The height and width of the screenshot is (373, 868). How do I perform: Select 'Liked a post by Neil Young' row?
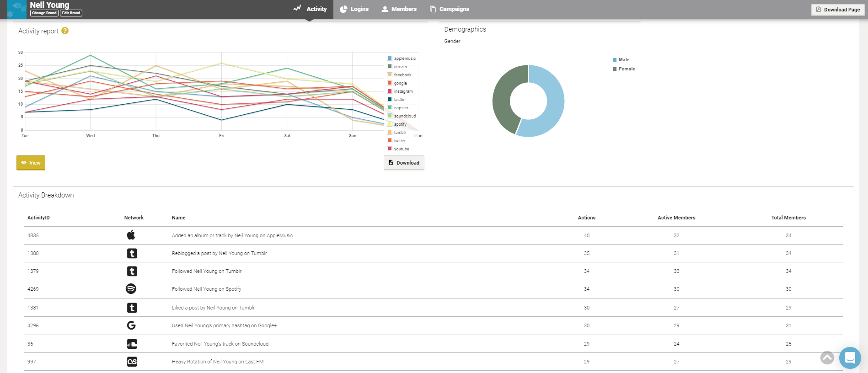[433, 308]
